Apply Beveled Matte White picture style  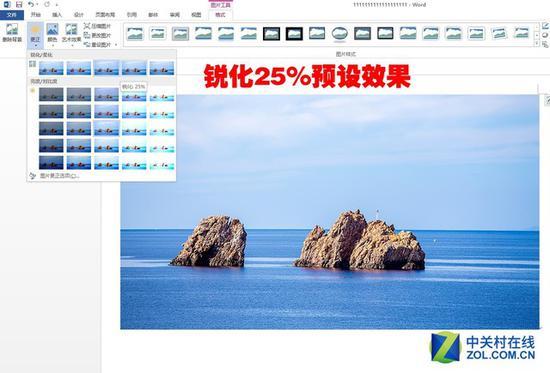[158, 34]
